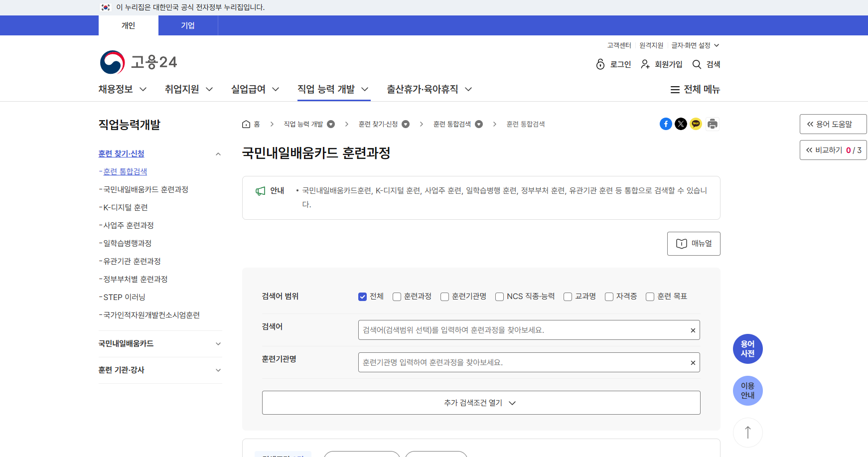This screenshot has height=457, width=868.
Task: Click the printer icon to print
Action: pos(713,124)
